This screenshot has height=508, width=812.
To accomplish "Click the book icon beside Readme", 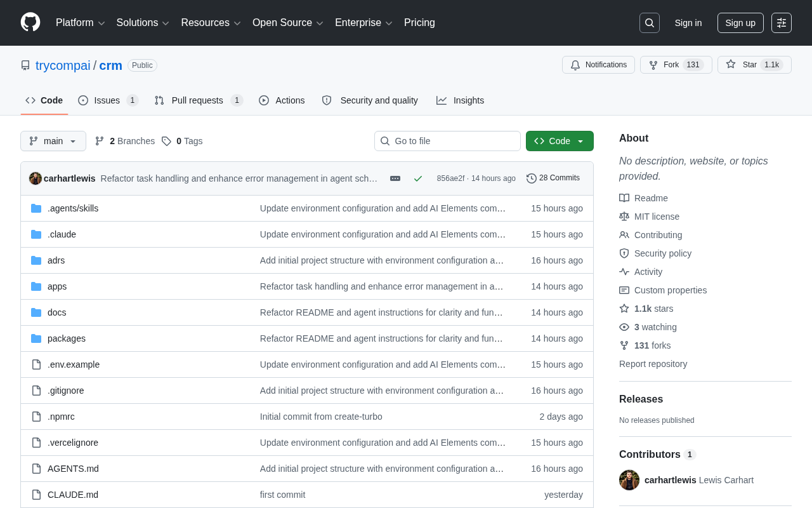I will [x=624, y=198].
